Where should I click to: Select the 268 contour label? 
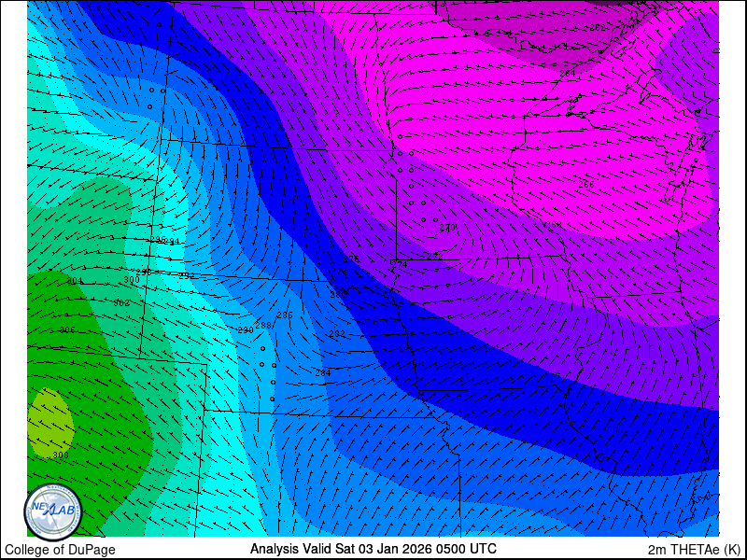point(554,224)
